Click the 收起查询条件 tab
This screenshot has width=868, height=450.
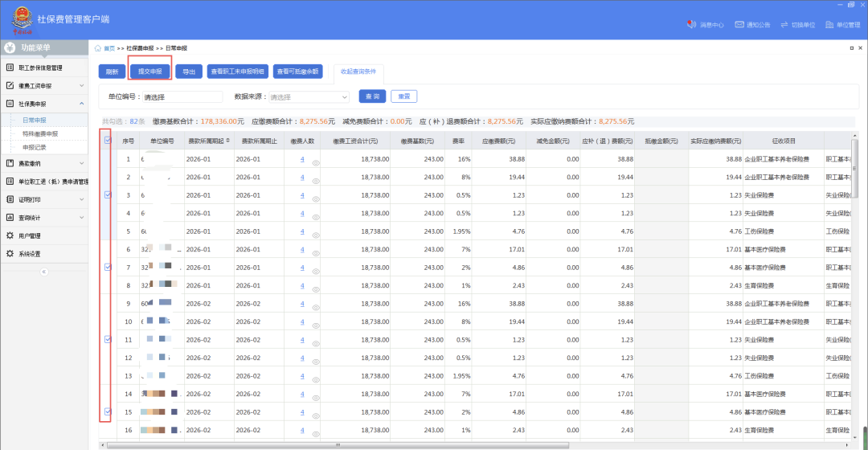[358, 72]
